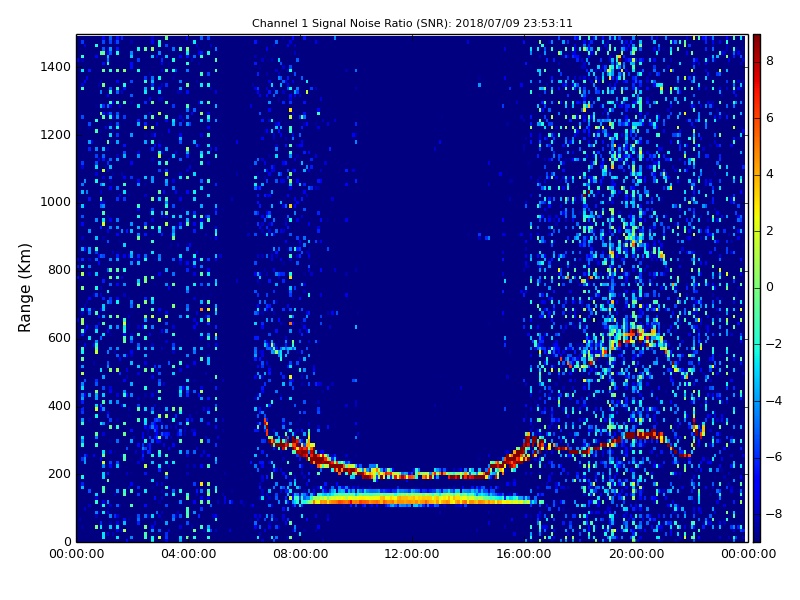Click the 1000 range tick label

pos(55,202)
